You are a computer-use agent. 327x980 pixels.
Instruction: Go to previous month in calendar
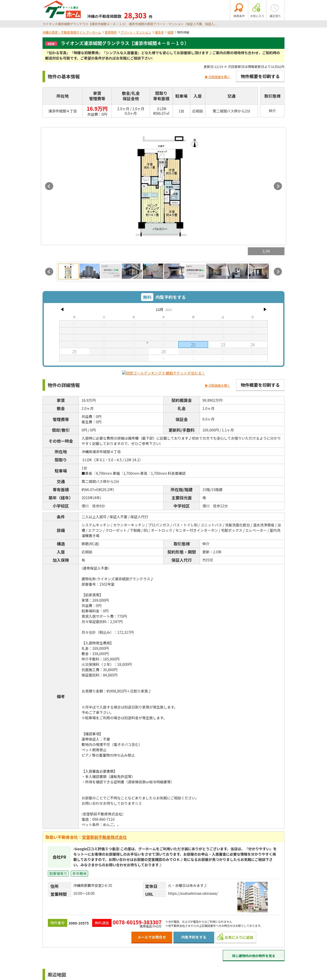62,309
